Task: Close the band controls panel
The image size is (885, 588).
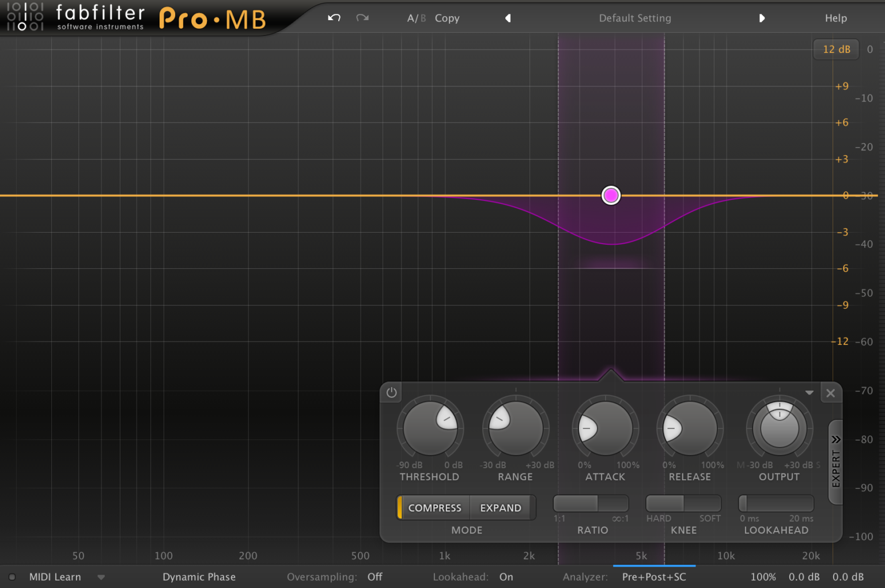Action: coord(830,393)
